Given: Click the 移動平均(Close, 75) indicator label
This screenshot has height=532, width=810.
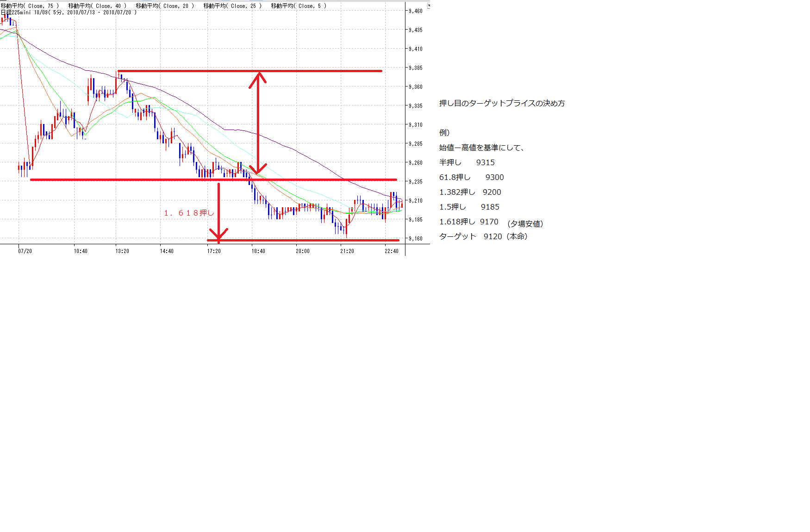Looking at the screenshot, I should coord(30,6).
